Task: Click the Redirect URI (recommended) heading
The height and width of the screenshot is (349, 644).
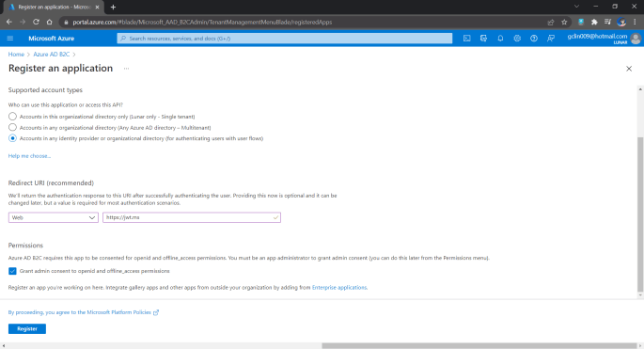Action: click(x=51, y=182)
